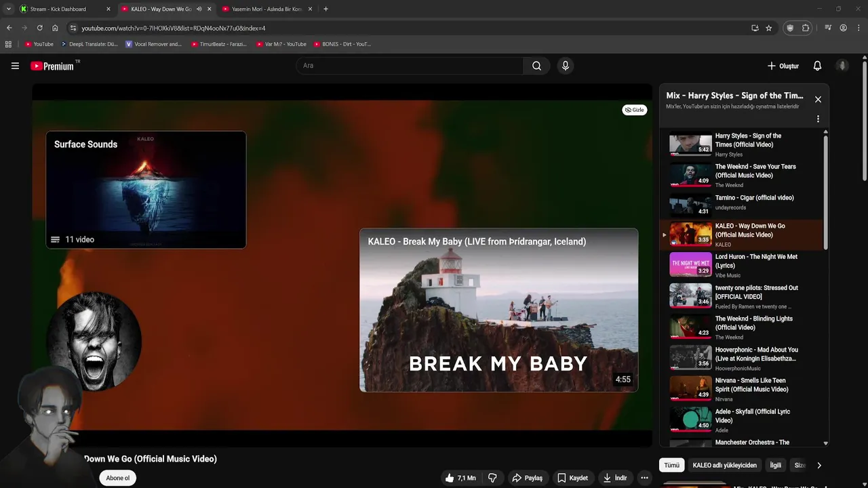Click the circular KALEO channel avatar card

coord(94,341)
